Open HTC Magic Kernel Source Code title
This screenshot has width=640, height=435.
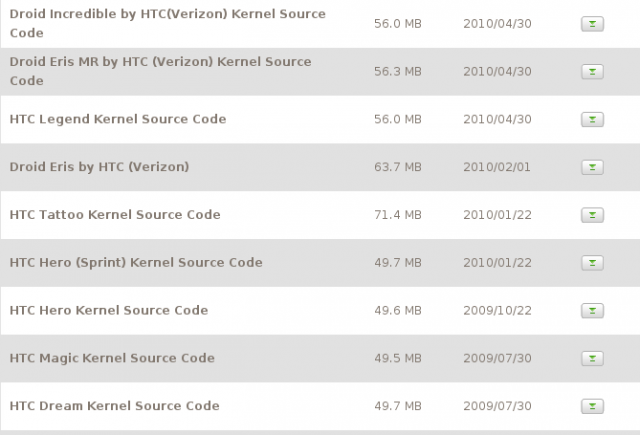pyautogui.click(x=112, y=358)
